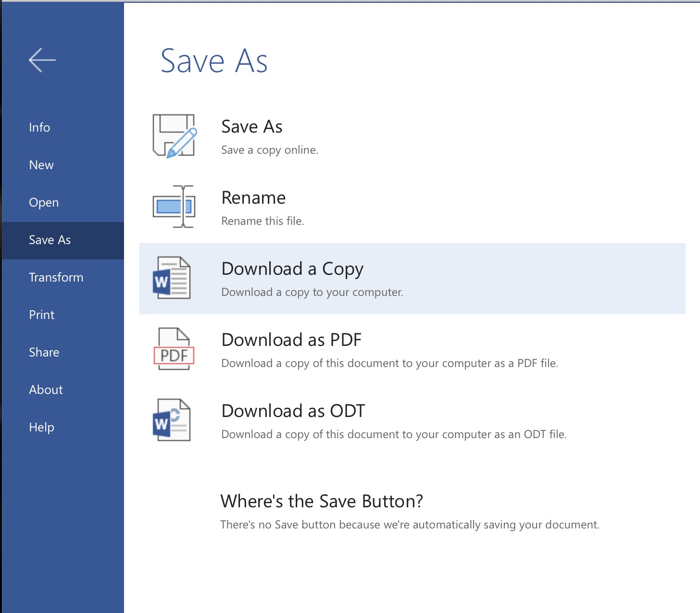Click the Download a Copy title
700x613 pixels.
(292, 270)
